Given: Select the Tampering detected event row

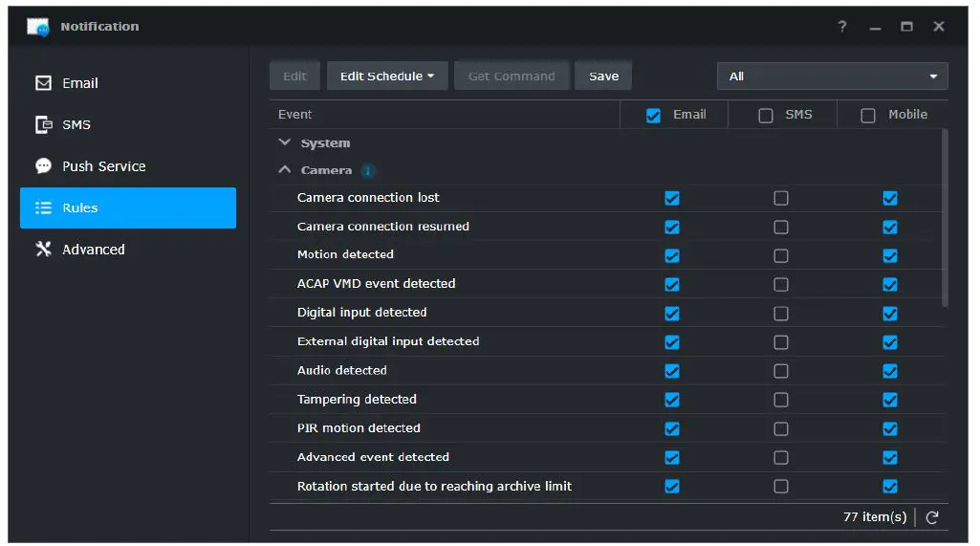Looking at the screenshot, I should (605, 400).
